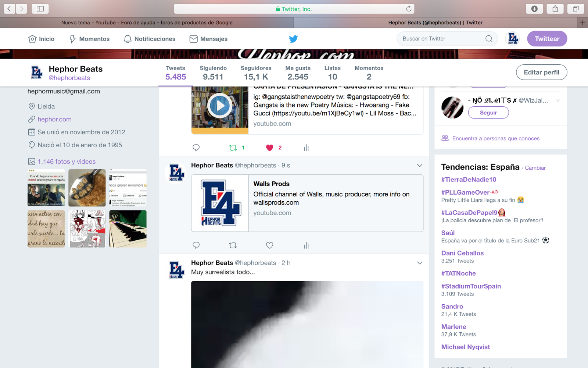Open the profile avatar menu in navbar

point(513,39)
